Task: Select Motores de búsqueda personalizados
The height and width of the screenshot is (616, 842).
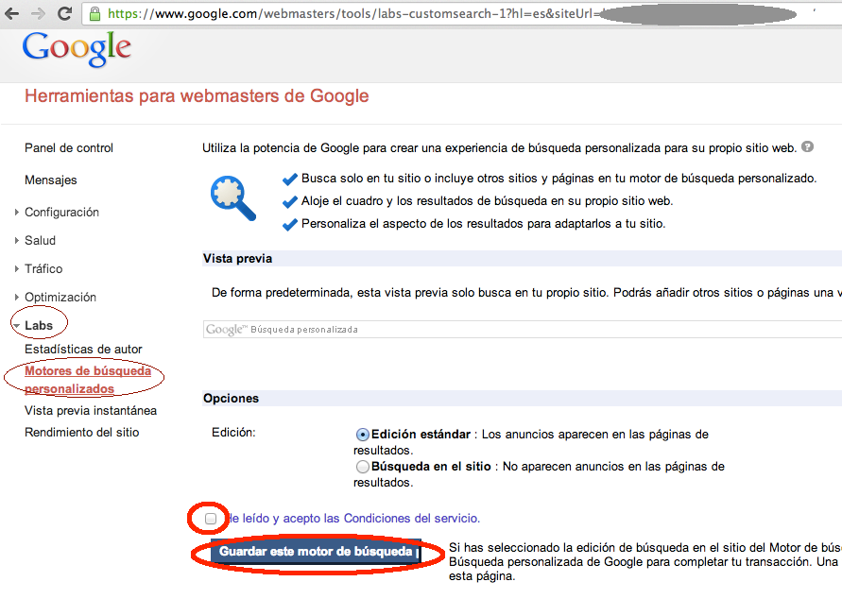Action: click(x=88, y=380)
